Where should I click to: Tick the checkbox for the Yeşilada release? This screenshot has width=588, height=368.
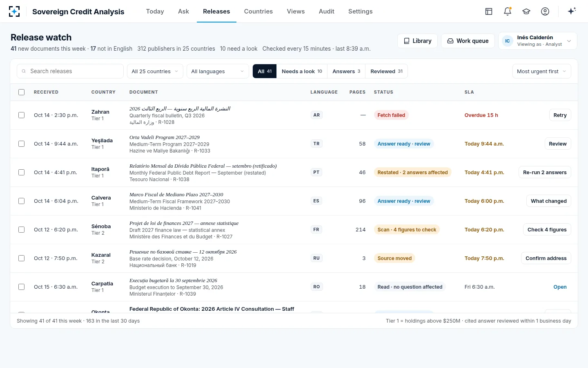click(x=22, y=144)
